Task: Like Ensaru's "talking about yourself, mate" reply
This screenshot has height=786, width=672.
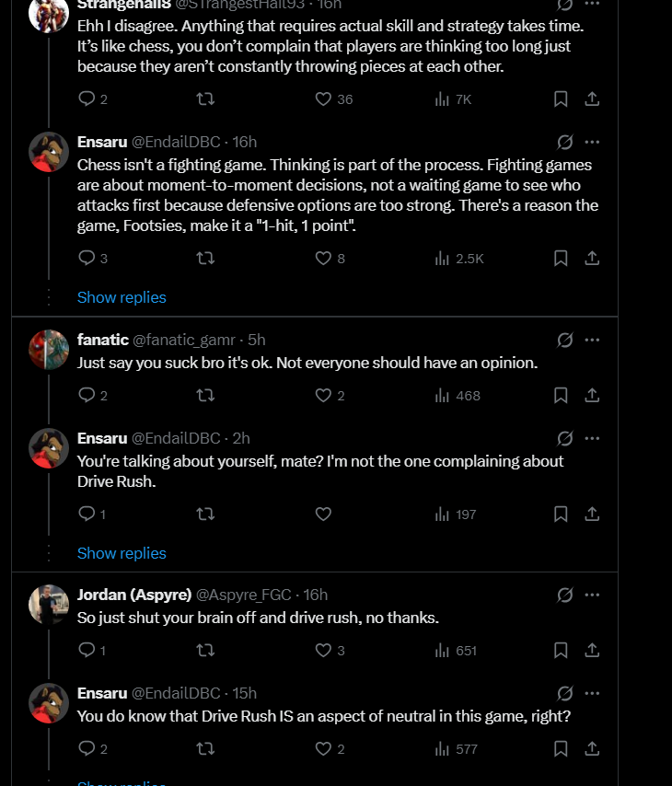Action: (323, 514)
